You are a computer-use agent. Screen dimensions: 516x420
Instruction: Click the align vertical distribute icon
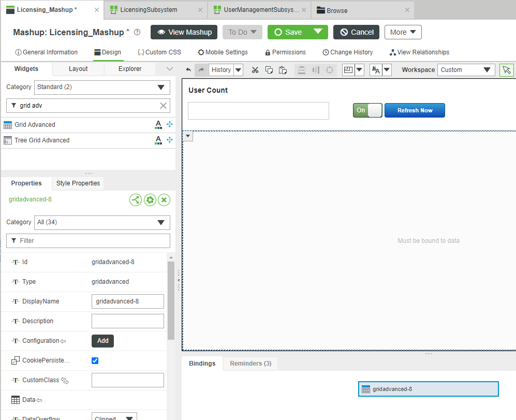pyautogui.click(x=301, y=70)
